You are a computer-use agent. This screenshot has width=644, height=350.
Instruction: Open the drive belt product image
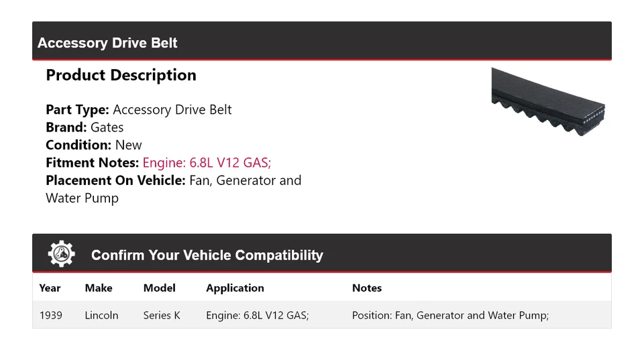pyautogui.click(x=548, y=101)
